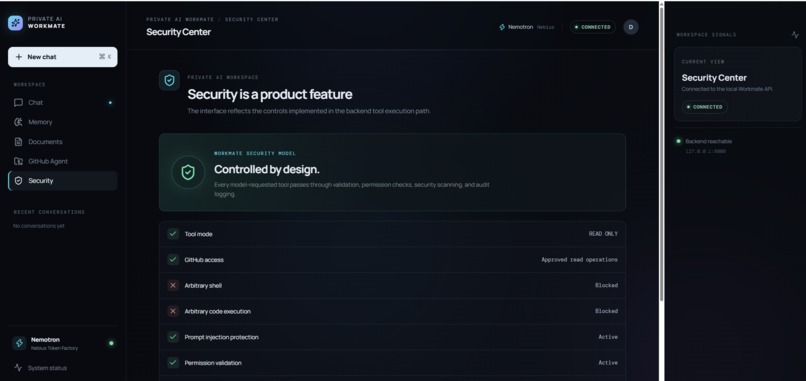
Task: Click the Prompt injection protection label
Action: pos(222,337)
